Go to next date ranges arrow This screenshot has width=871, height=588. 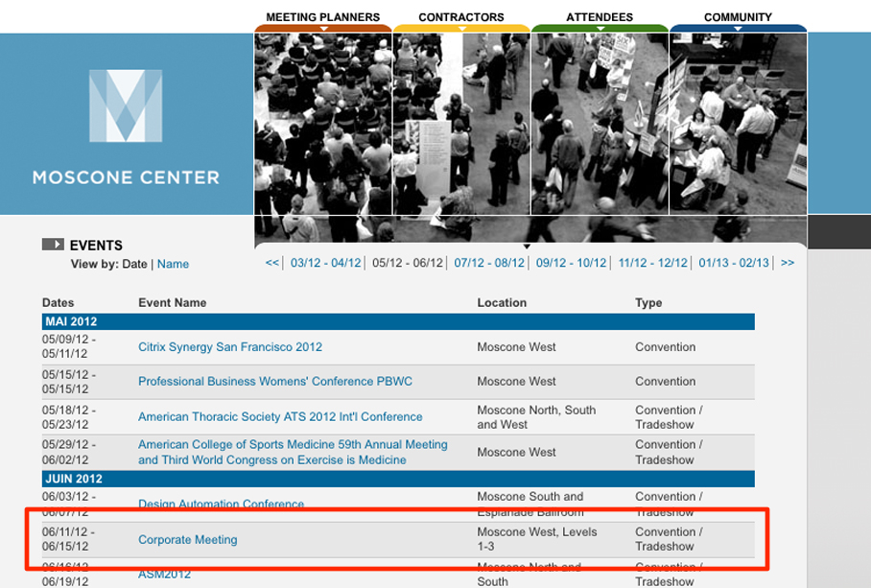tap(788, 263)
